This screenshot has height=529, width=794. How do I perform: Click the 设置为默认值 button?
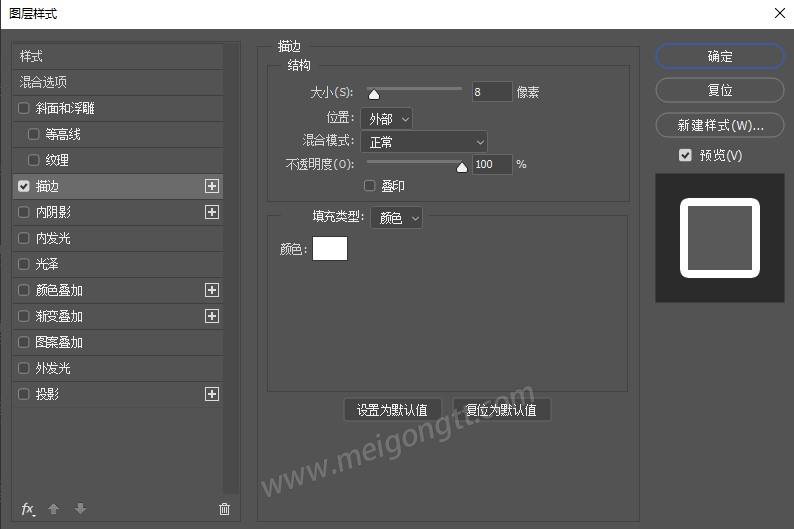(392, 410)
